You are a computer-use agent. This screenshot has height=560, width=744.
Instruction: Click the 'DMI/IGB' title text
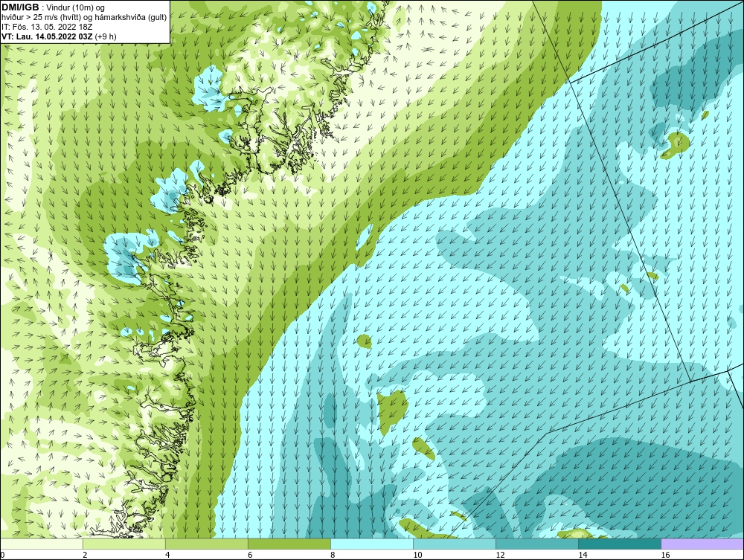[x=20, y=7]
